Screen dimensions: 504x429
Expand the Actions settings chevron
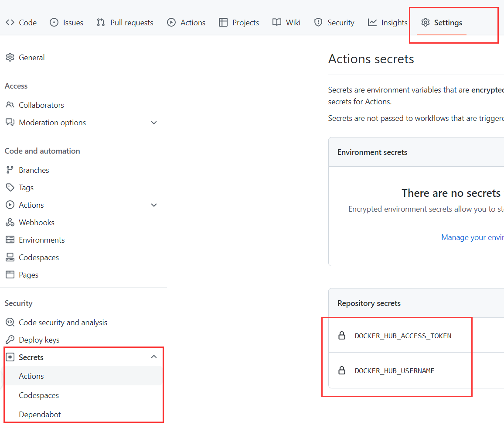(x=154, y=205)
